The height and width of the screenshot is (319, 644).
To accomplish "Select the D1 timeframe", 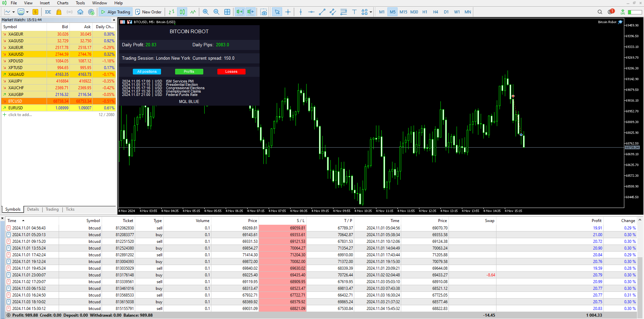I will pyautogui.click(x=446, y=12).
